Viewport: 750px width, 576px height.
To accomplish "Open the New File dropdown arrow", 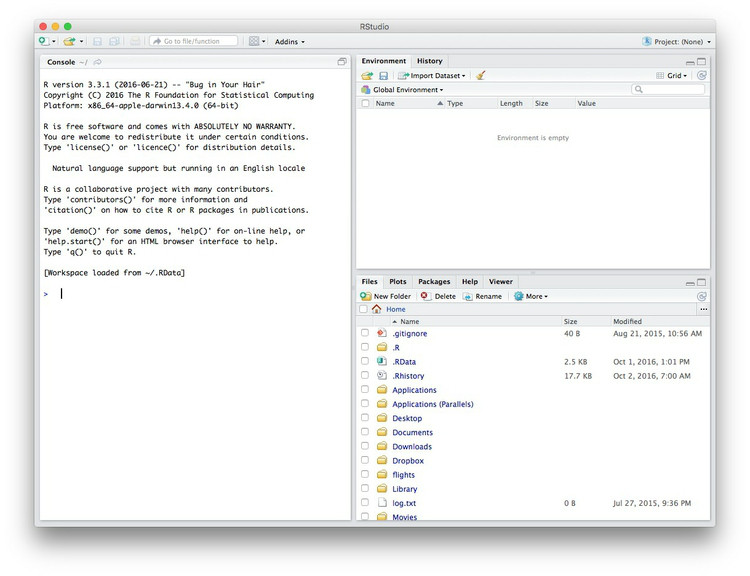I will coord(54,42).
